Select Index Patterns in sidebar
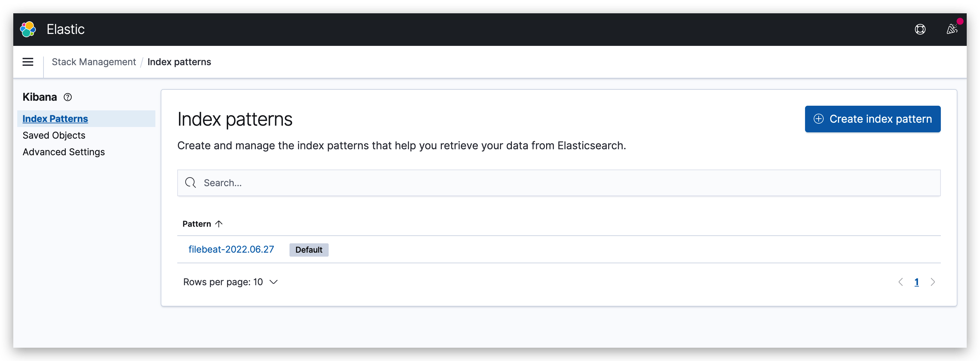This screenshot has height=361, width=980. pos(54,118)
